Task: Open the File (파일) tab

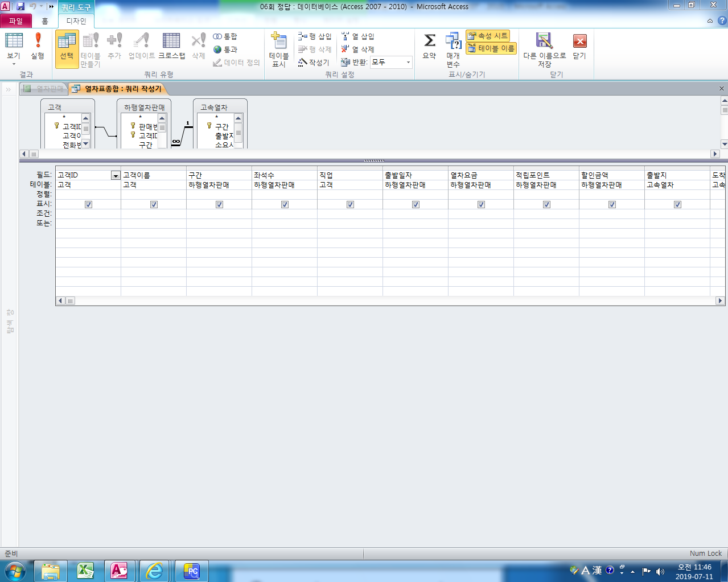Action: pyautogui.click(x=16, y=21)
